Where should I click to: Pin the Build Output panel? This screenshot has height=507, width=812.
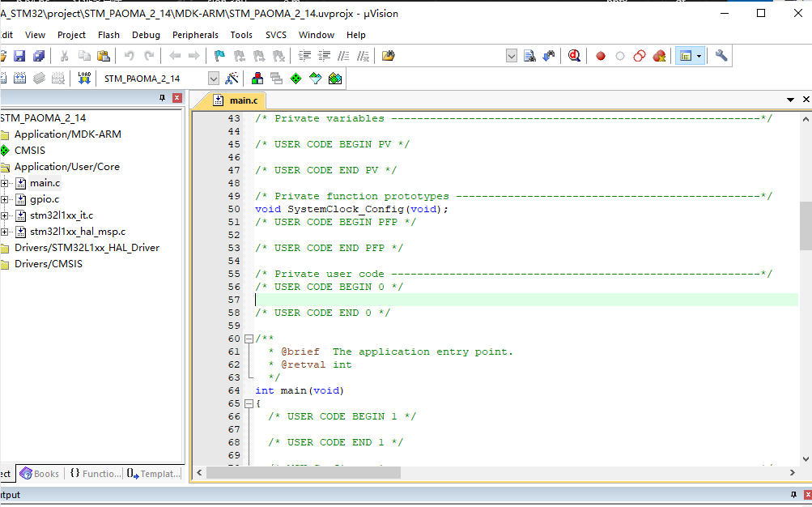pyautogui.click(x=793, y=495)
